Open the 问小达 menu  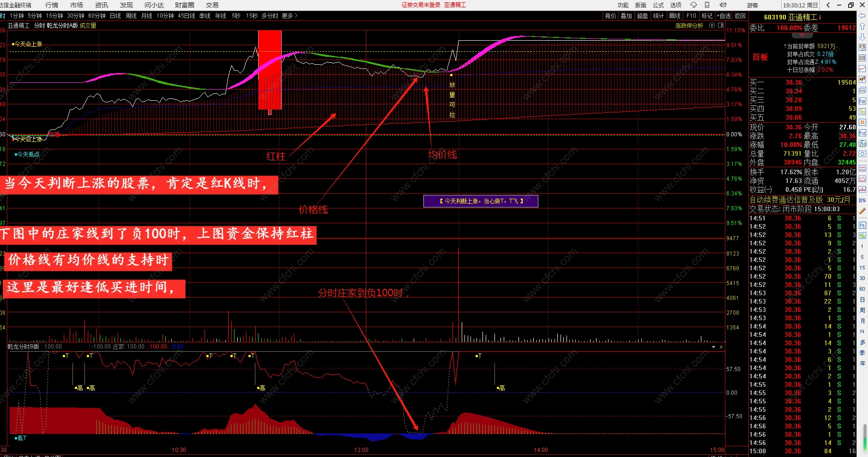(154, 5)
